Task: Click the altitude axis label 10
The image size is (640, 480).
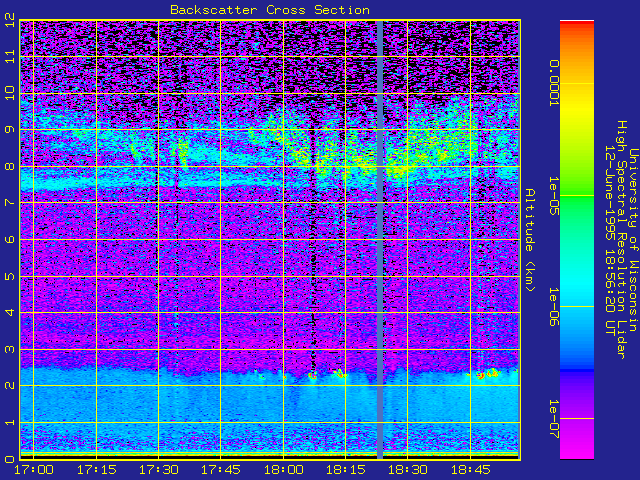Action: (x=11, y=93)
